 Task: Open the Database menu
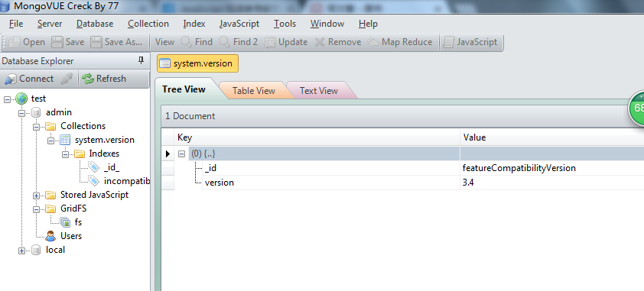[x=95, y=24]
